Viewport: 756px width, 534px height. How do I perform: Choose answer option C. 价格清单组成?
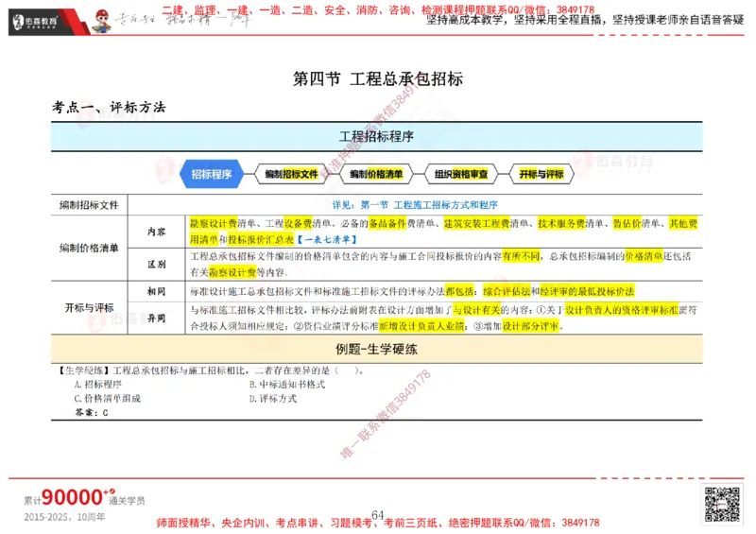108,399
